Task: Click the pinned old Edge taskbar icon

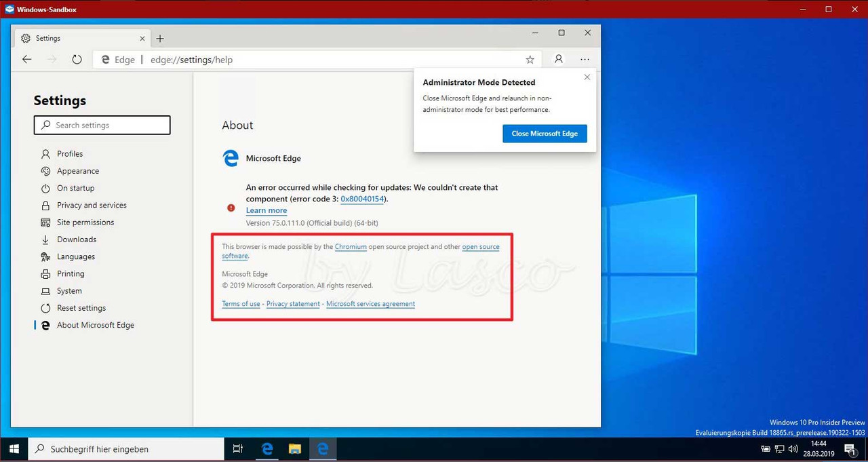Action: (267, 449)
